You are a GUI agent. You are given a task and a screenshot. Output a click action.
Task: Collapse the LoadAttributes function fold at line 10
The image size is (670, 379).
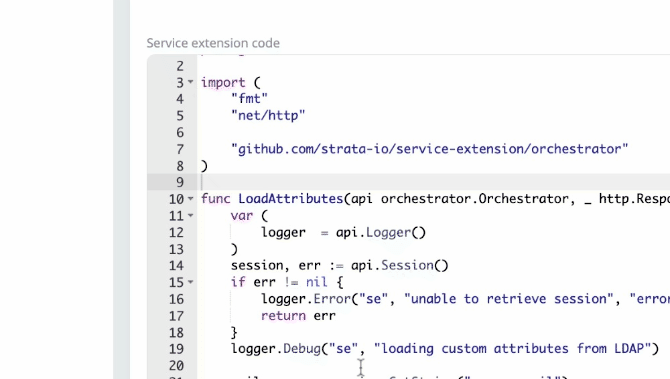(191, 198)
